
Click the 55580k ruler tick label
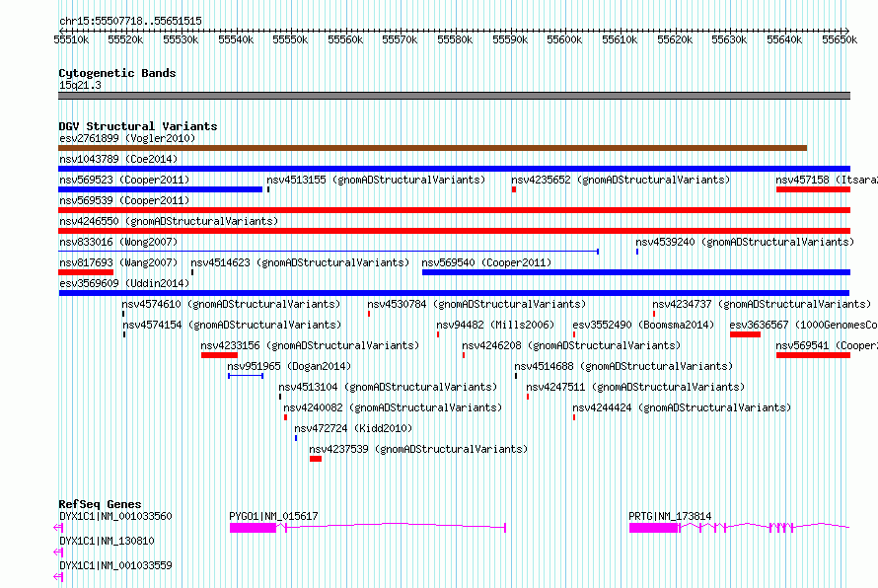455,39
